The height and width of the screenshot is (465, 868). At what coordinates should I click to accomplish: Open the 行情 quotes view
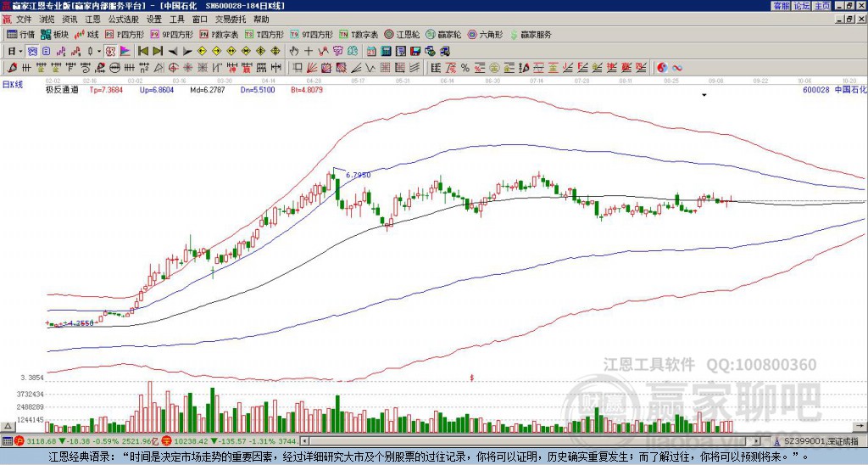point(21,34)
